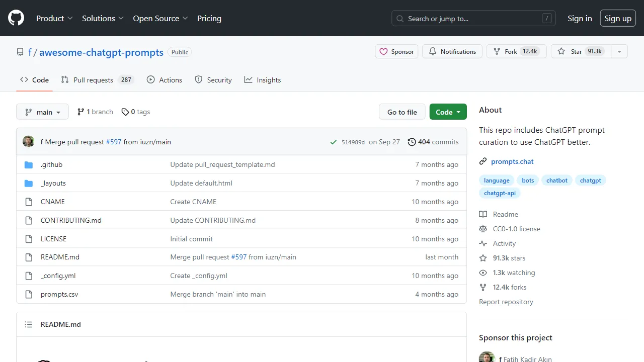This screenshot has height=362, width=644.
Task: Open the 404 commits history link
Action: 433,142
